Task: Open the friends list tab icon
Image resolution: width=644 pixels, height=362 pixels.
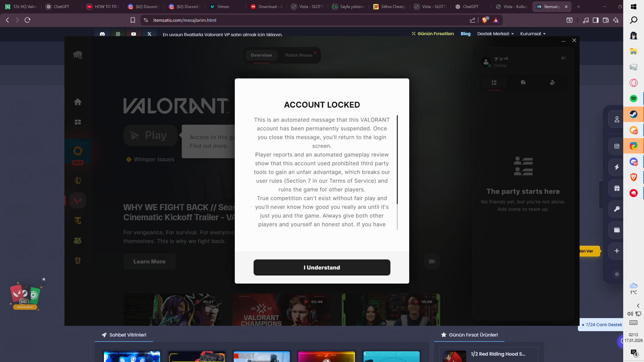Action: click(x=494, y=83)
